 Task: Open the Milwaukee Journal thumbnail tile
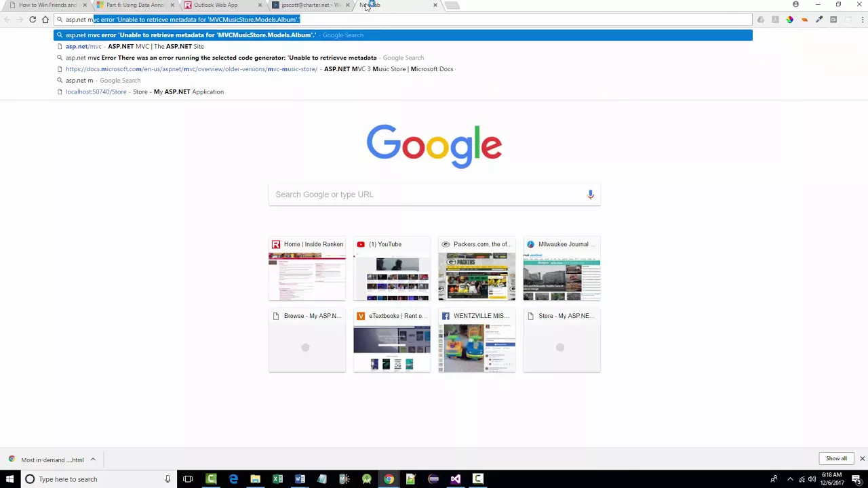point(561,268)
